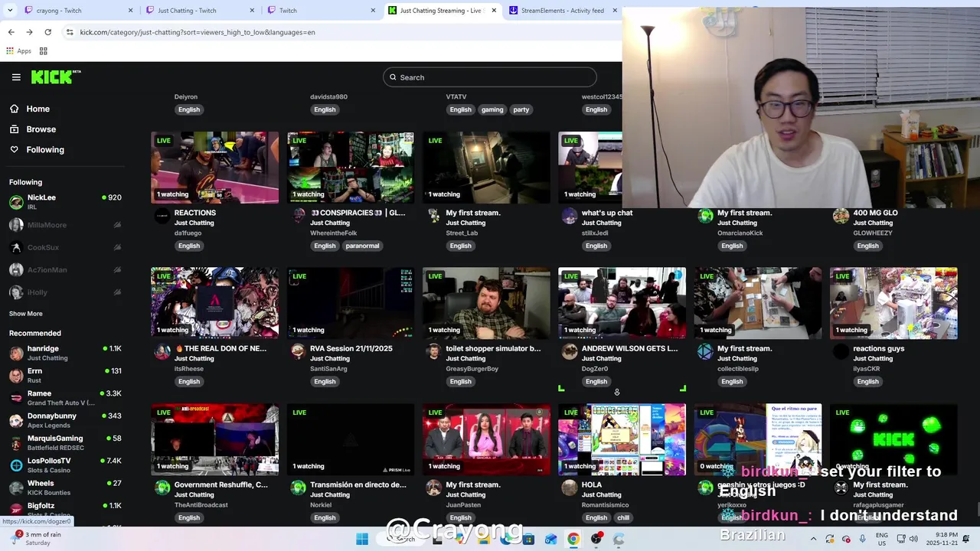Click GreasyBurgerBoy channel avatar
This screenshot has height=551, width=980.
[x=433, y=351]
